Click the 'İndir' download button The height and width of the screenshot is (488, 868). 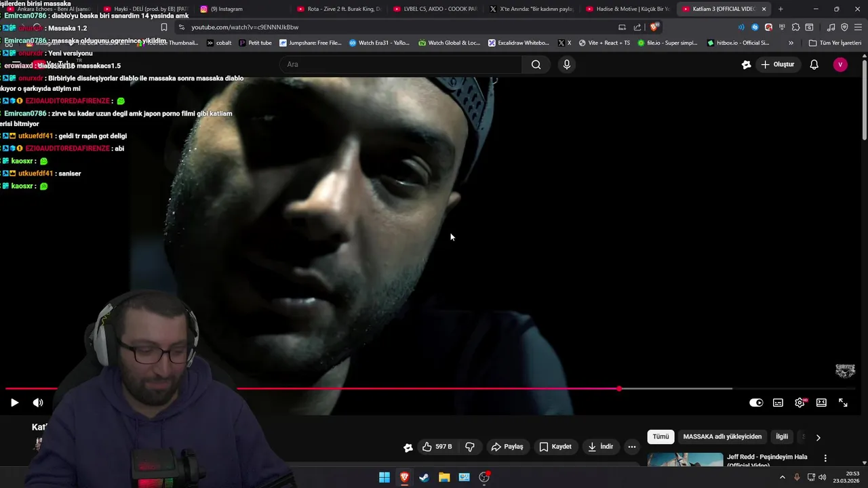[600, 447]
